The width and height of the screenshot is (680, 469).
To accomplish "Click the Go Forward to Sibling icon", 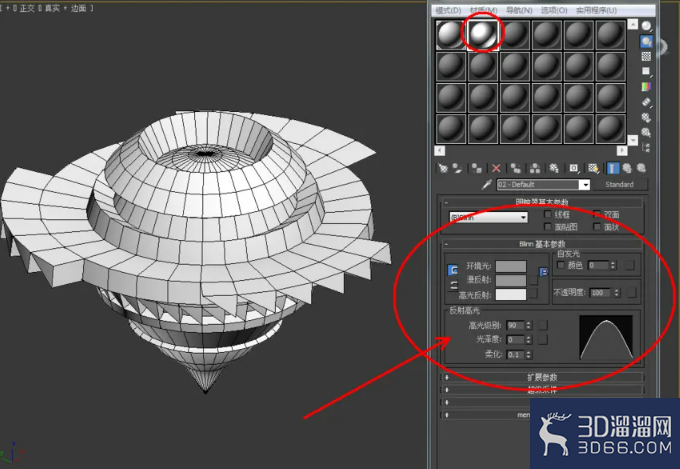I will pos(641,168).
